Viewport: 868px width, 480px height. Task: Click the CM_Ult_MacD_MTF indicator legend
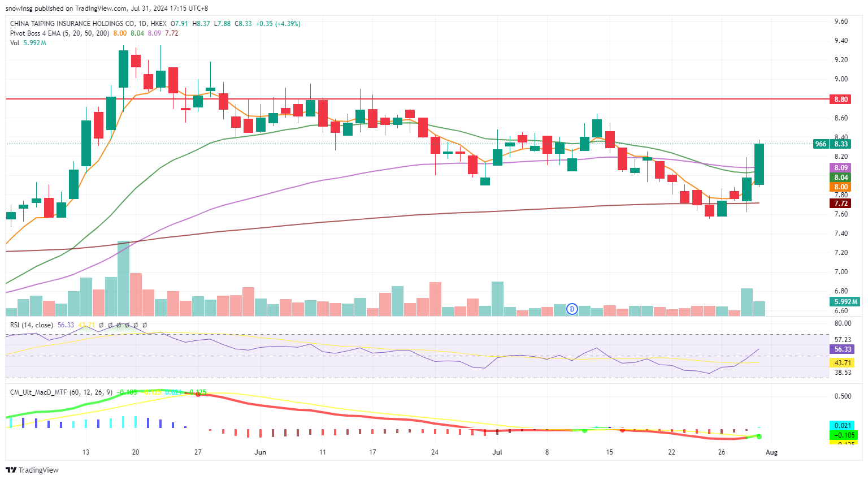point(62,392)
